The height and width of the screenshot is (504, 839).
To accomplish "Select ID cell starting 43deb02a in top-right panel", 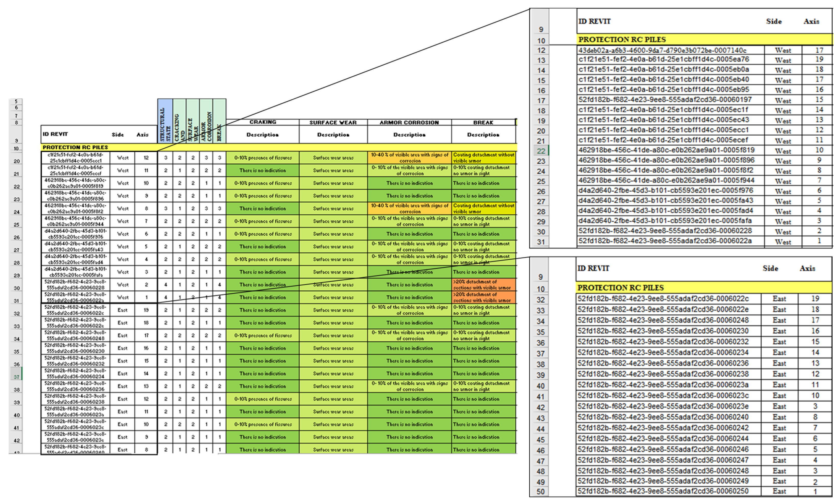I will coord(662,50).
